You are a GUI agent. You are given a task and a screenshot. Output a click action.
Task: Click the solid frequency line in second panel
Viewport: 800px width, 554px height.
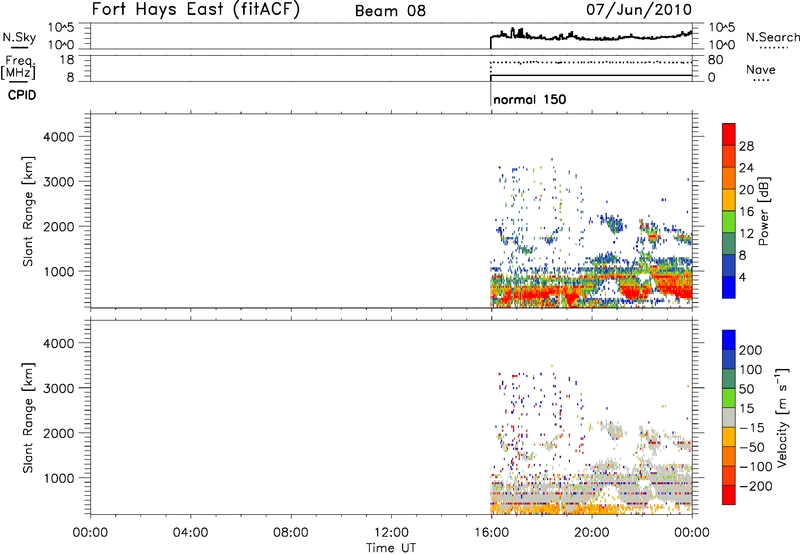(591, 75)
